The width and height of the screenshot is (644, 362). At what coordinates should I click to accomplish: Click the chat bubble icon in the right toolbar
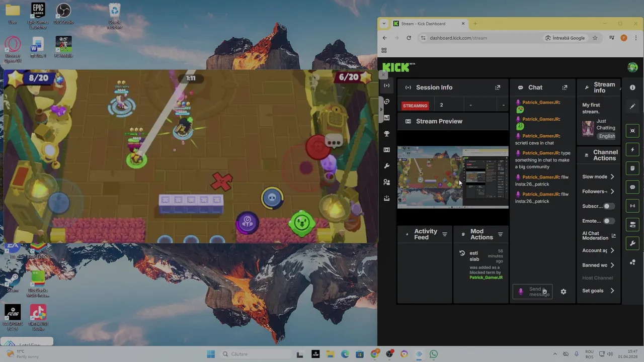click(632, 187)
